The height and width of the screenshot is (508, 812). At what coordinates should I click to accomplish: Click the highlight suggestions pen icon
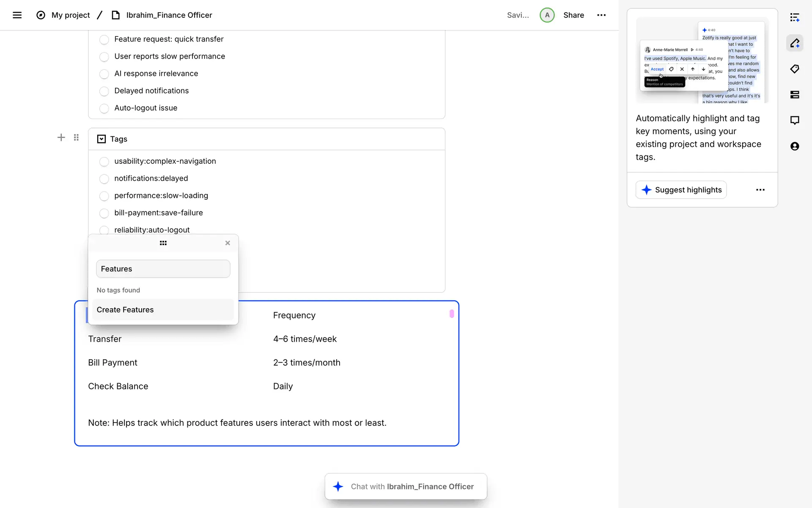795,43
